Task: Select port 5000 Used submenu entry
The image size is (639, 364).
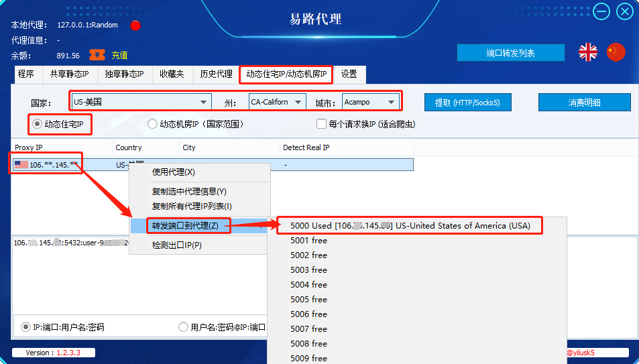Action: coord(417,225)
